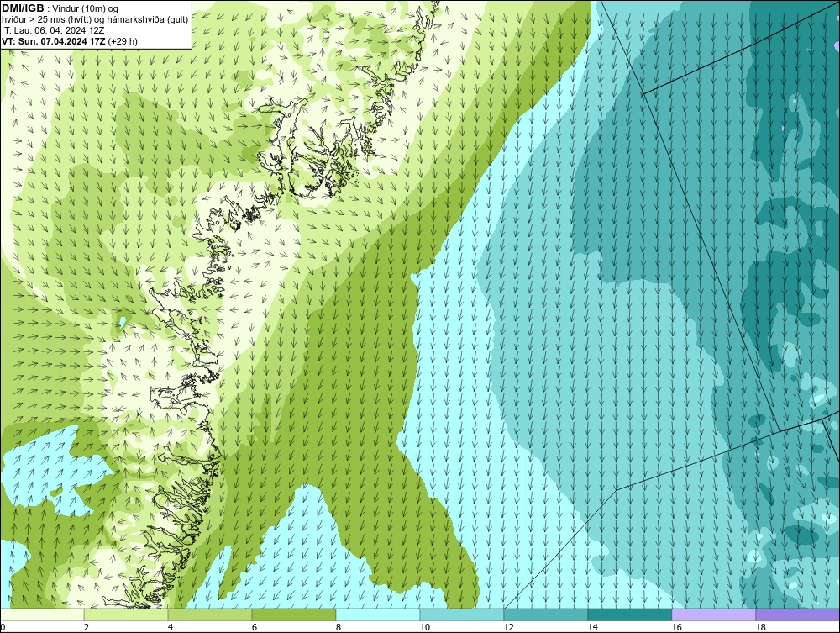Click the 6–8 m/s olive green legend swatch
The image size is (840, 633).
[293, 615]
